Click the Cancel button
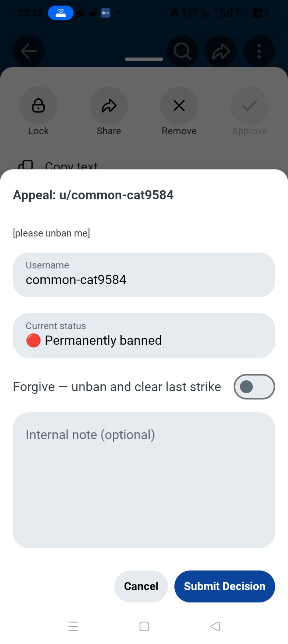This screenshot has height=644, width=288. [141, 586]
